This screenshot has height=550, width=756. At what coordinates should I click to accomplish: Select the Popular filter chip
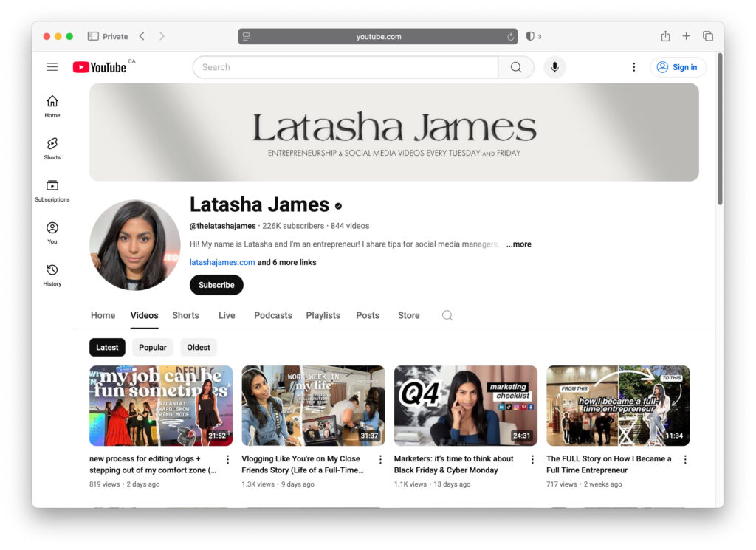[x=152, y=347]
